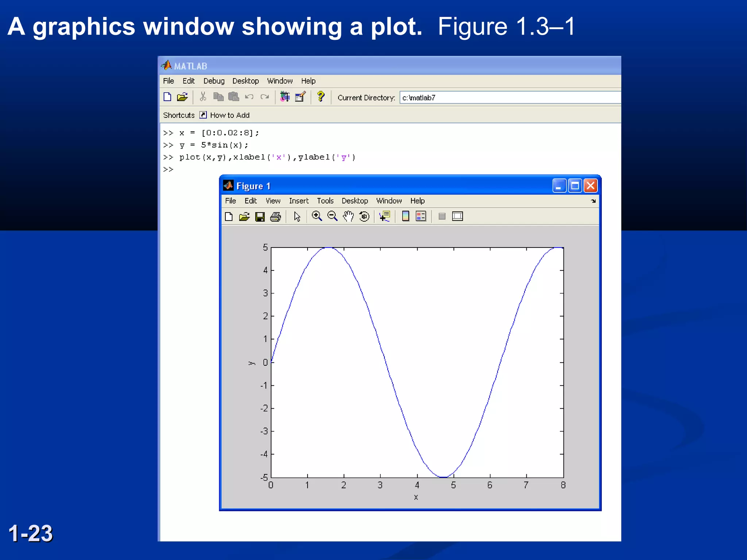
Task: Open Edit menu in MATLAB main window
Action: (x=189, y=81)
